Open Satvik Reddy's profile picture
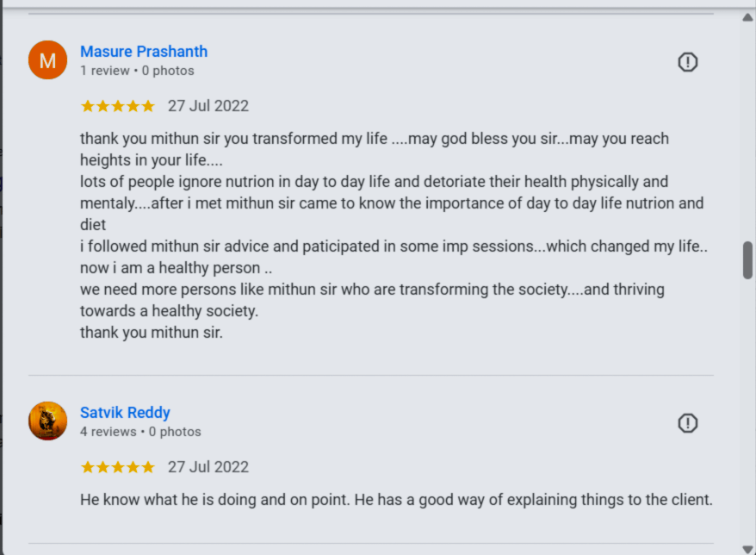756x555 pixels. 47,421
